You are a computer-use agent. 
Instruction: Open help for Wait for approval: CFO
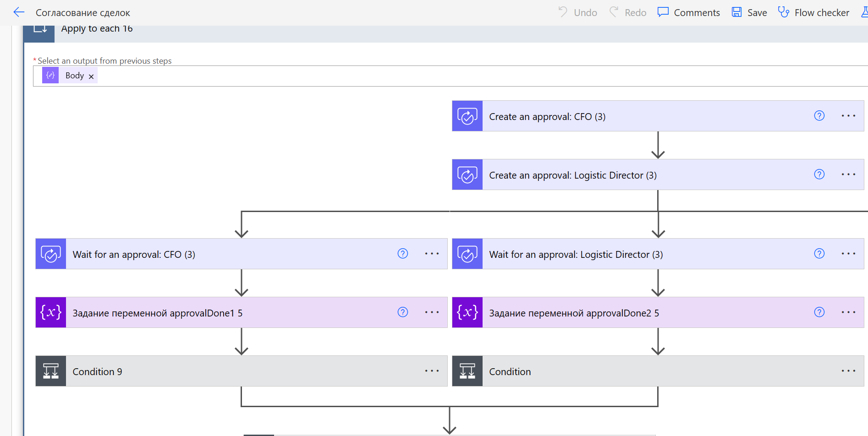point(402,254)
